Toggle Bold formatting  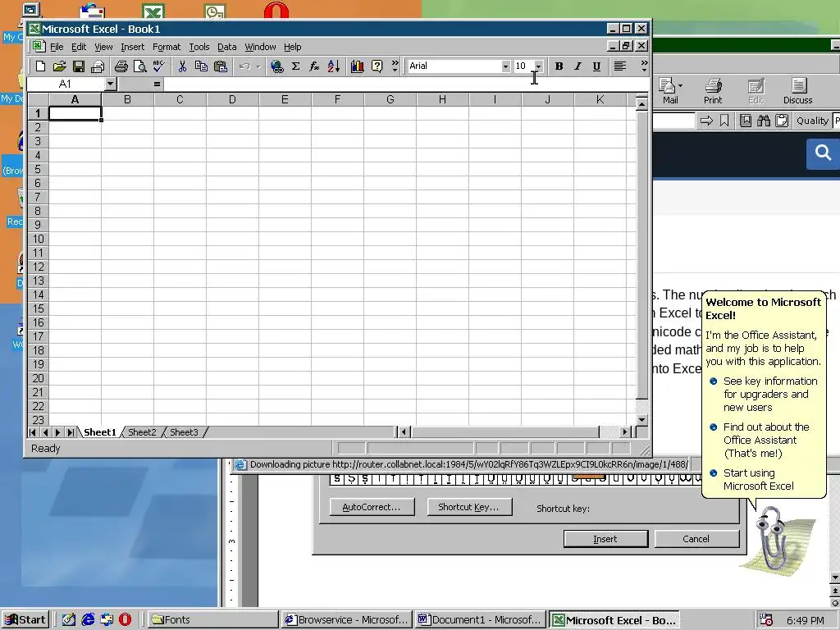[559, 66]
